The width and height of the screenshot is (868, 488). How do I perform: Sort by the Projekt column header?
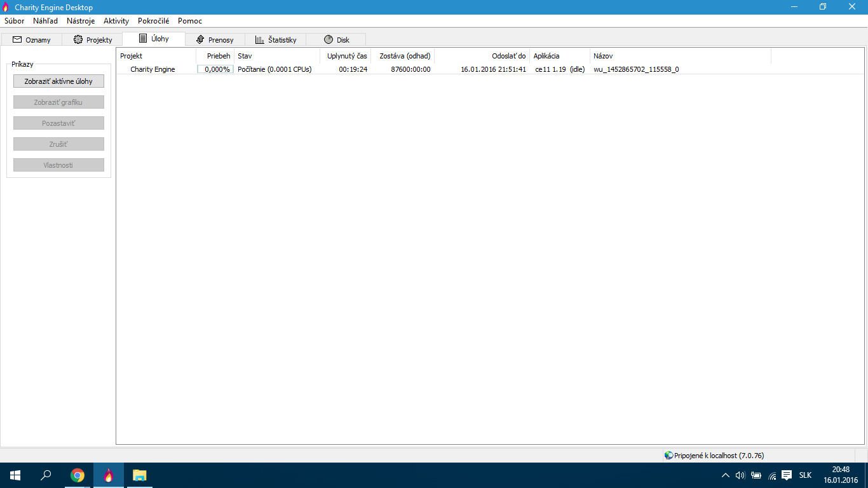coord(156,56)
